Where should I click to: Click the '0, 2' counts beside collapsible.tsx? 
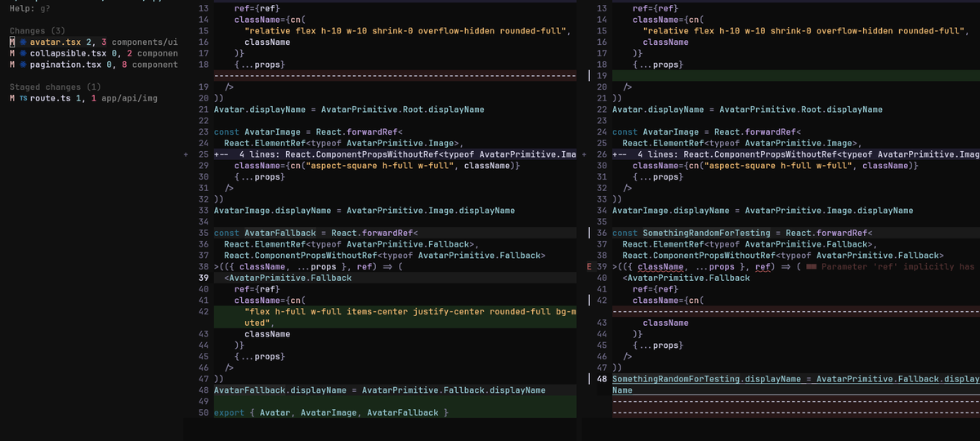122,53
